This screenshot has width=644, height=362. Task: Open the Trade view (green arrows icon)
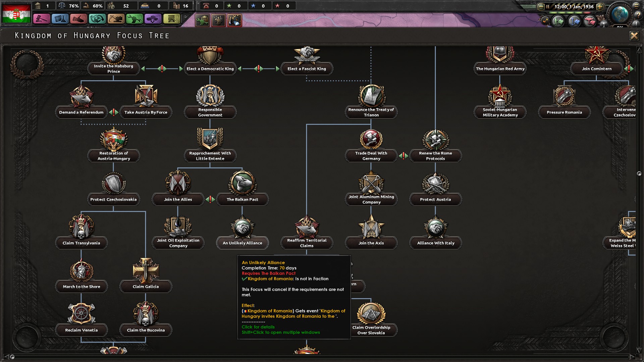(97, 19)
